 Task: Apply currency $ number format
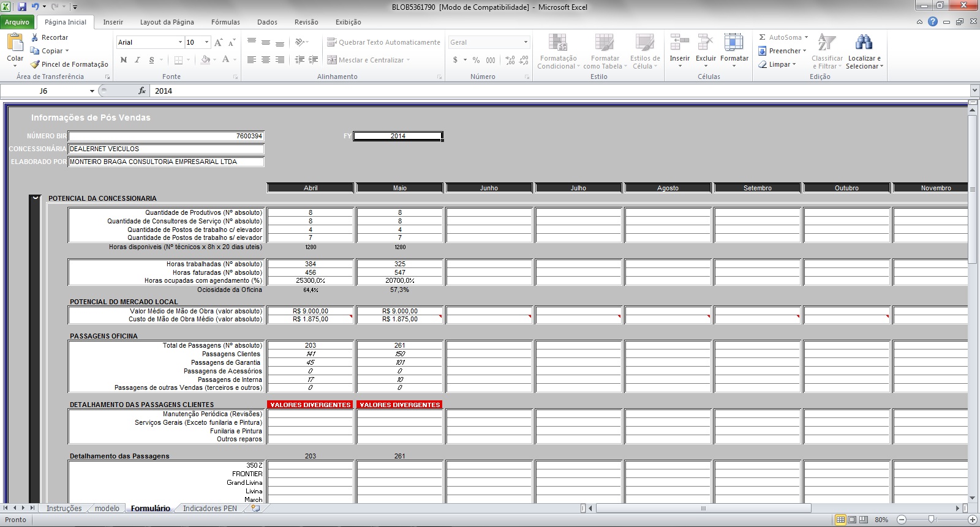click(455, 60)
